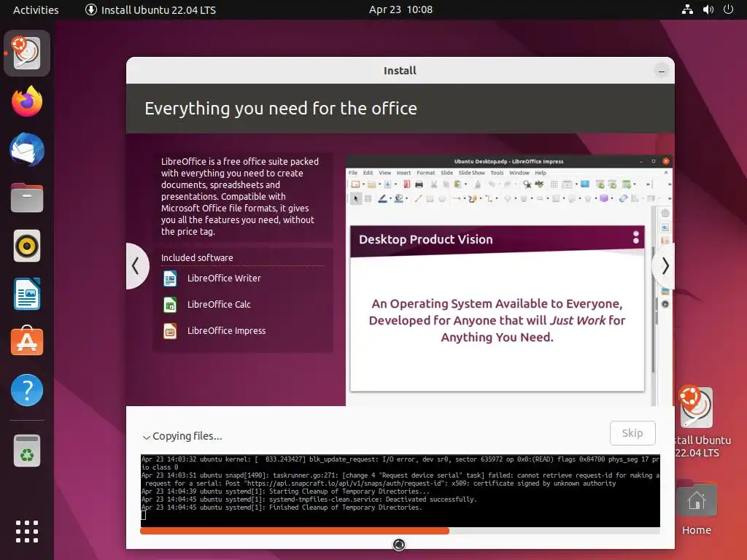Click the LibreOffice Writer icon in Included software
This screenshot has height=560, width=747.
pyautogui.click(x=170, y=278)
